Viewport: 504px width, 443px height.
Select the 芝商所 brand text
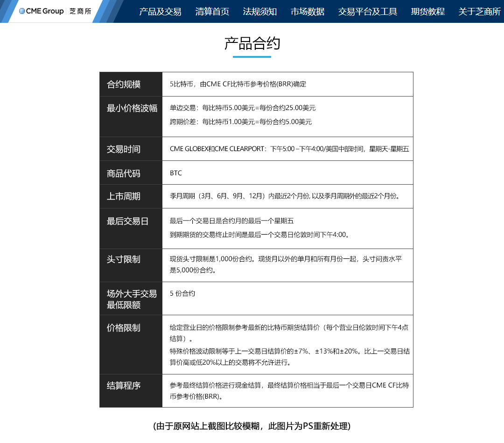tap(80, 10)
